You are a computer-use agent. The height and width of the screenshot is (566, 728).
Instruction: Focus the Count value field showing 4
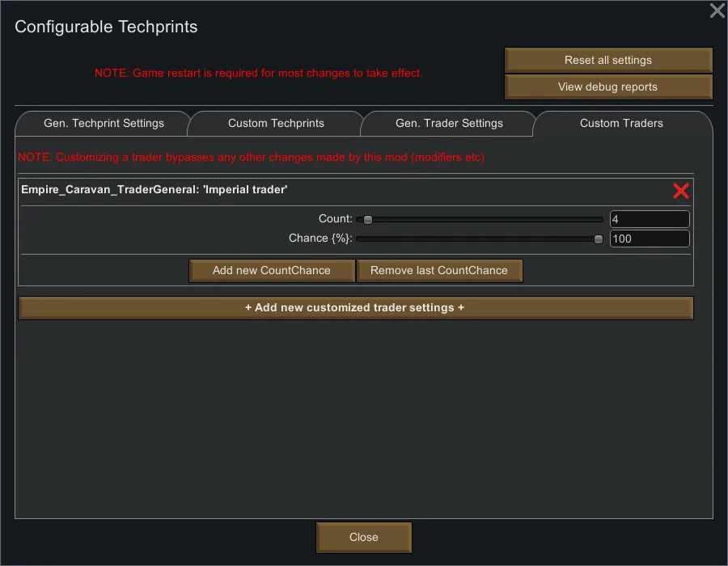click(649, 219)
